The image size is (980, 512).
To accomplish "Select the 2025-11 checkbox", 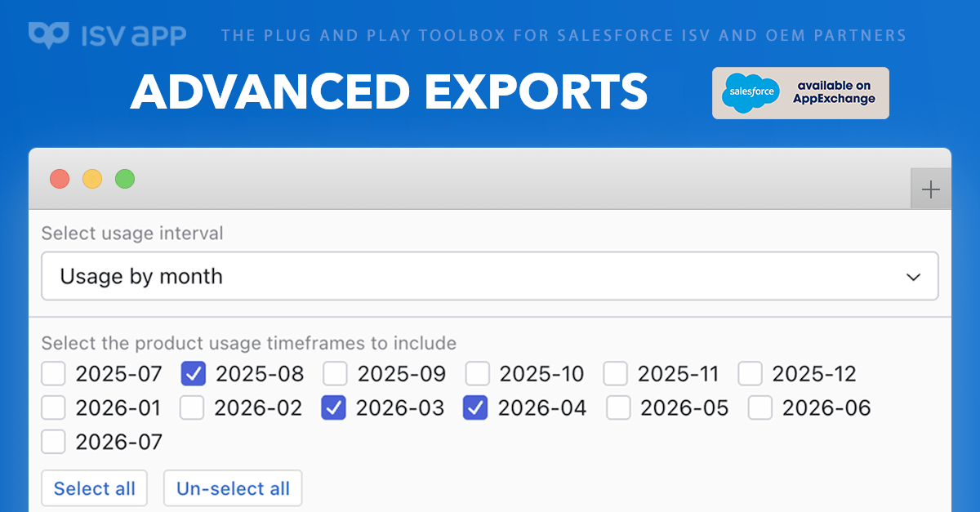I will tap(615, 374).
